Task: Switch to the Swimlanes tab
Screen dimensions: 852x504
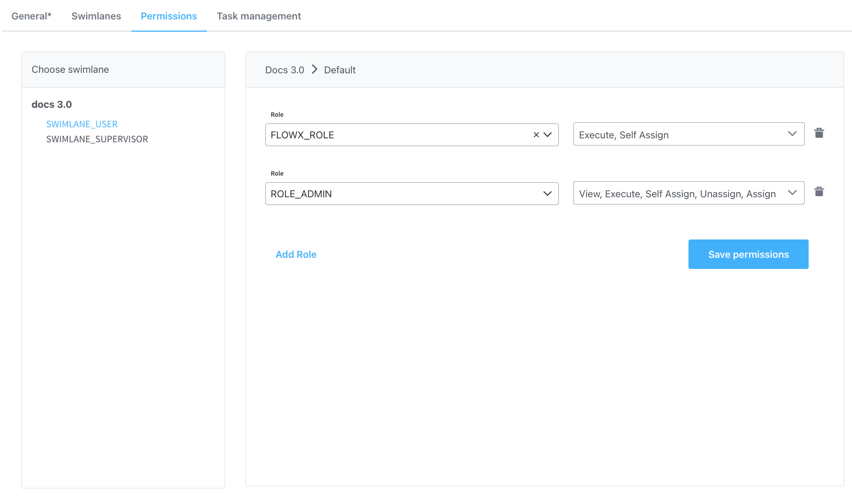Action: pos(96,16)
